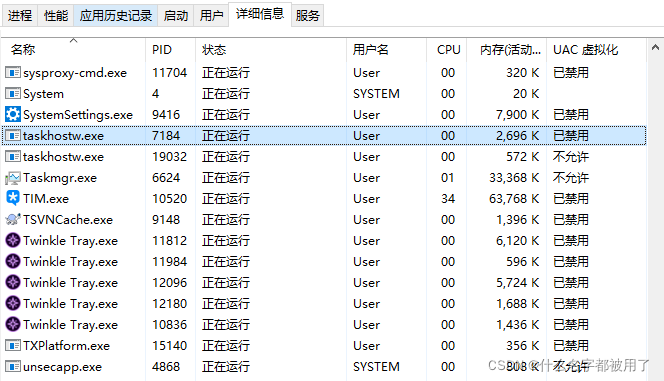Click the TSVNCache.exe turtle icon
This screenshot has height=381, width=664.
click(13, 219)
